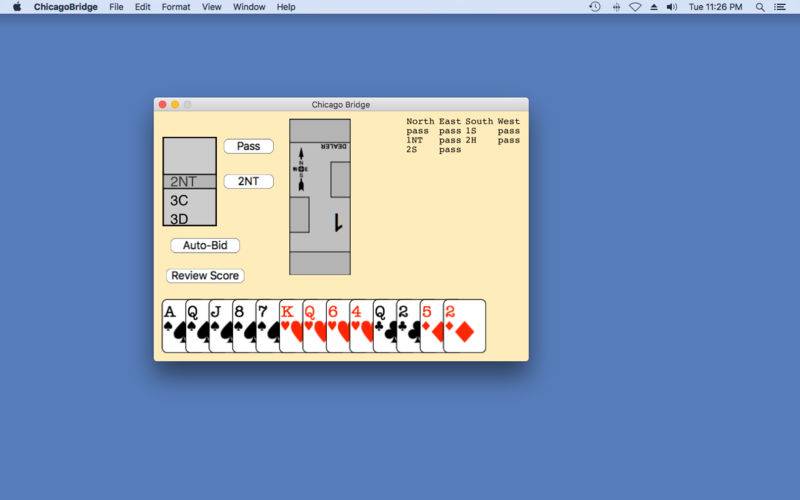Click the Time Machine menu bar icon
Image resolution: width=800 pixels, height=500 pixels.
coord(594,7)
